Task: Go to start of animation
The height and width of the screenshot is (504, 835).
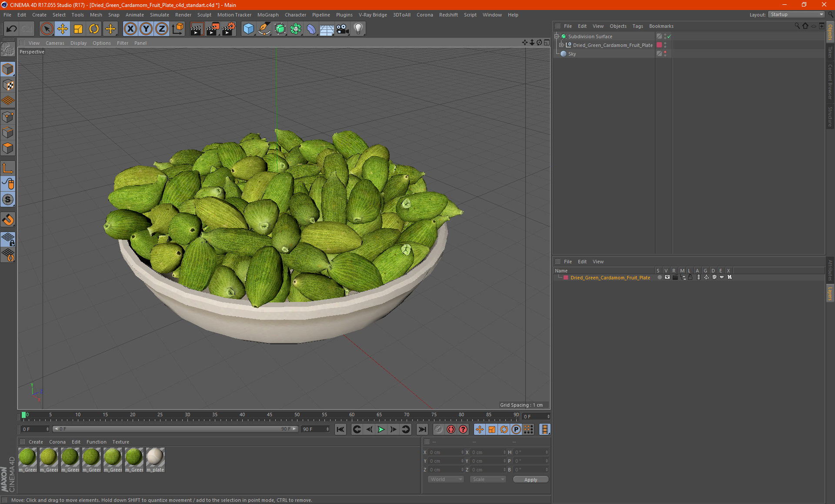Action: click(340, 429)
